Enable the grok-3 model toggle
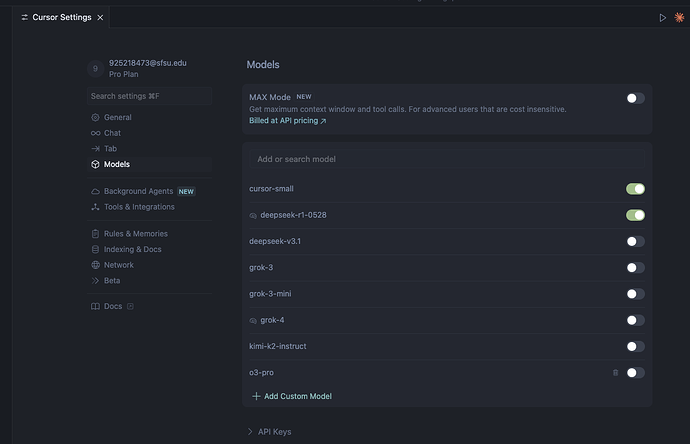 point(635,268)
